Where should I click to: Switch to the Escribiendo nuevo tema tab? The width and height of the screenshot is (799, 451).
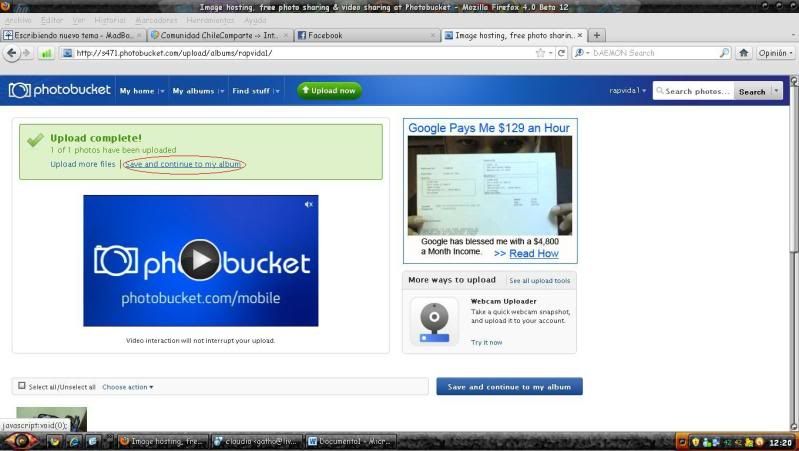(73, 35)
